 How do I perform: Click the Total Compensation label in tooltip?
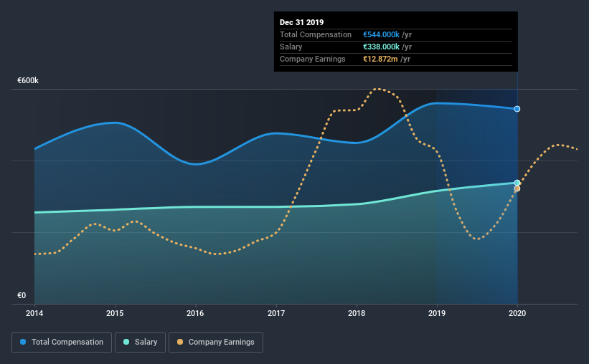316,34
